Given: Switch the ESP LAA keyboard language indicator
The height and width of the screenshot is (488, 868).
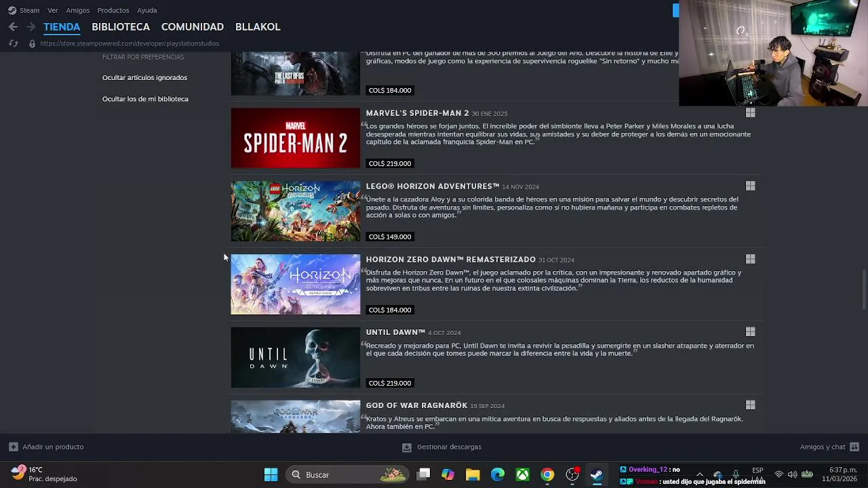Looking at the screenshot, I should click(757, 474).
